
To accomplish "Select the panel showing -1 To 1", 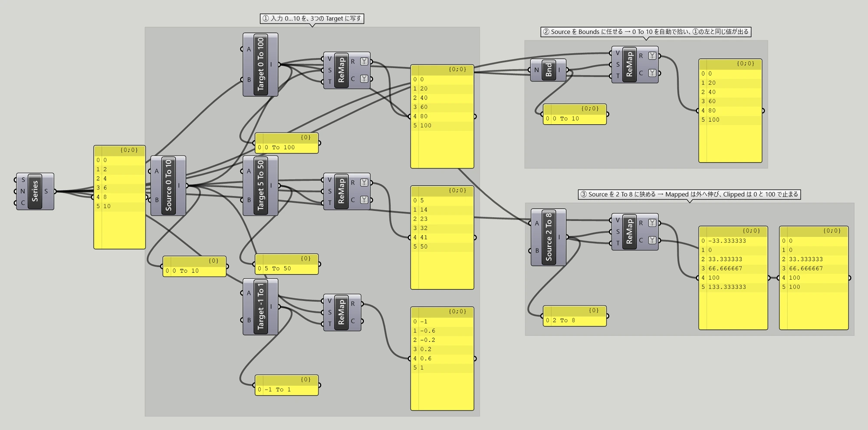I will pyautogui.click(x=286, y=385).
